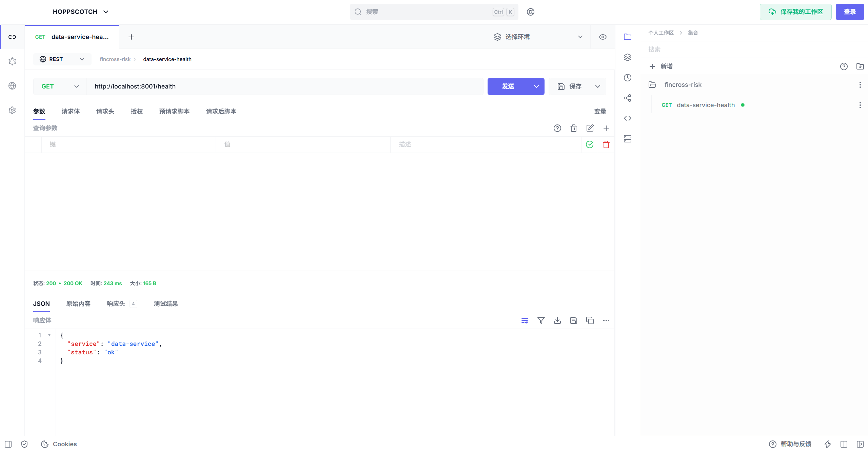This screenshot has width=868, height=452.
Task: Click 新增 to add collection
Action: 661,66
